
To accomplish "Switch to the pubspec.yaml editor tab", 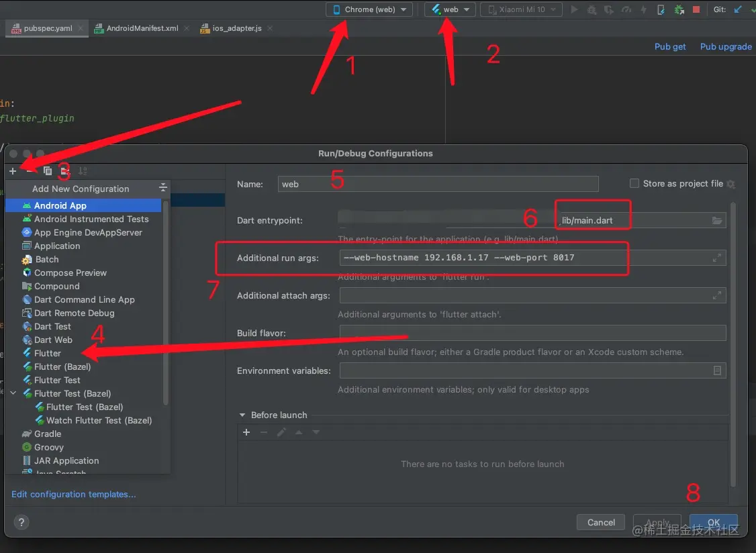I will [48, 28].
